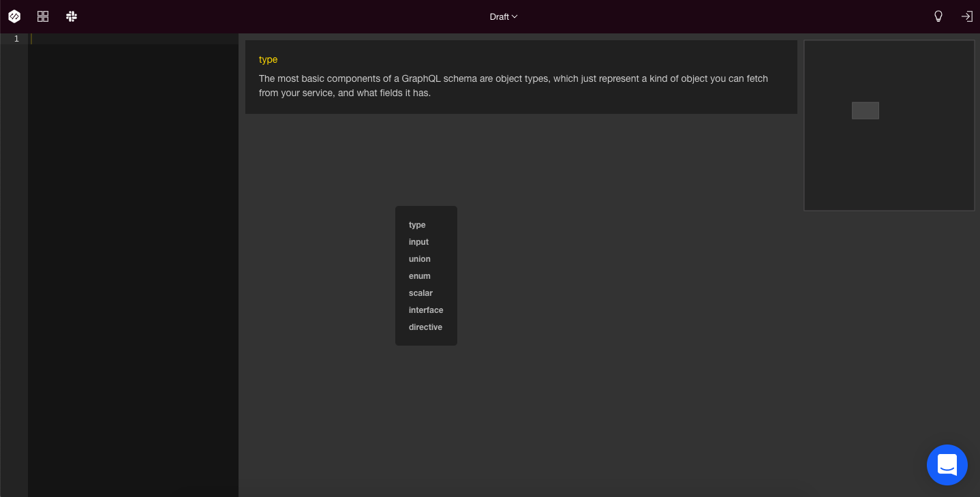Choose "union" in the autocomplete popup
Screen dimensions: 980x497
pyautogui.click(x=420, y=259)
